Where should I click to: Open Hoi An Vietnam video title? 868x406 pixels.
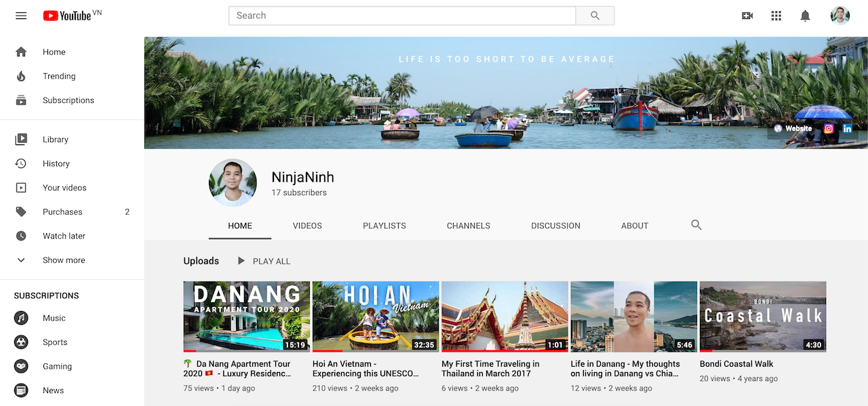(366, 369)
